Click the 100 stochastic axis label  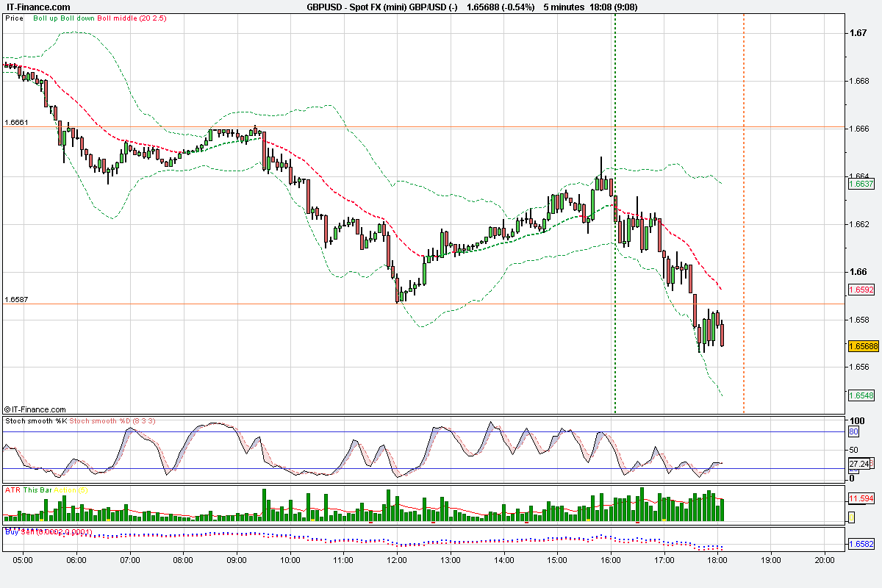pyautogui.click(x=856, y=422)
